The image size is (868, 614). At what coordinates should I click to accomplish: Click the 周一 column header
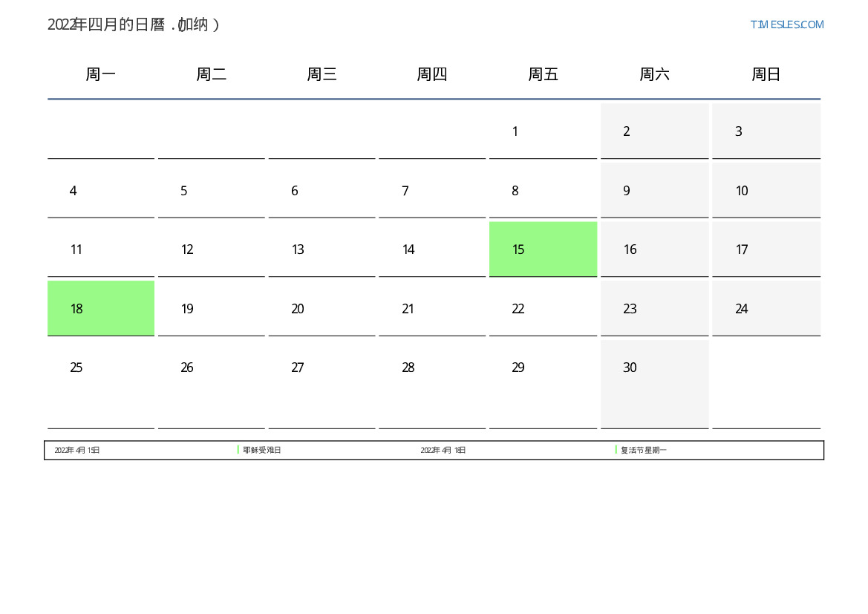101,74
